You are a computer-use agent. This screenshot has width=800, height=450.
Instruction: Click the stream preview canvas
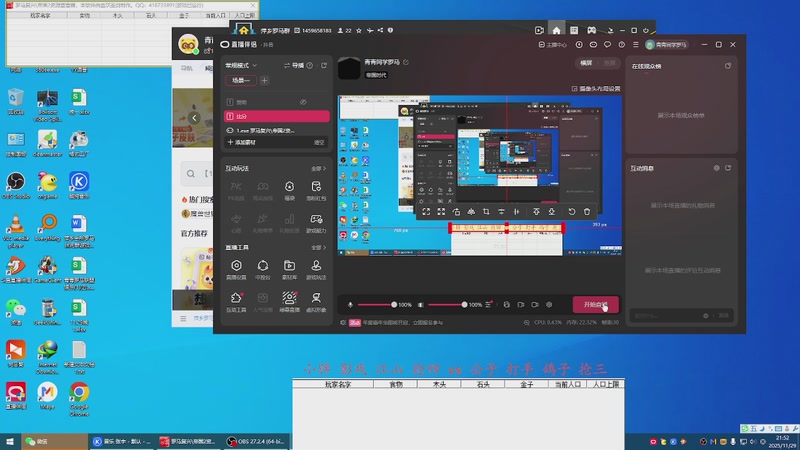(480, 176)
